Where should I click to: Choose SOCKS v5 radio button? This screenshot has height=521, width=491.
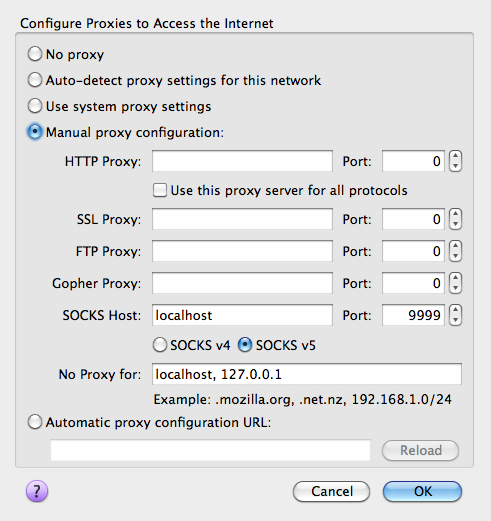tap(245, 345)
